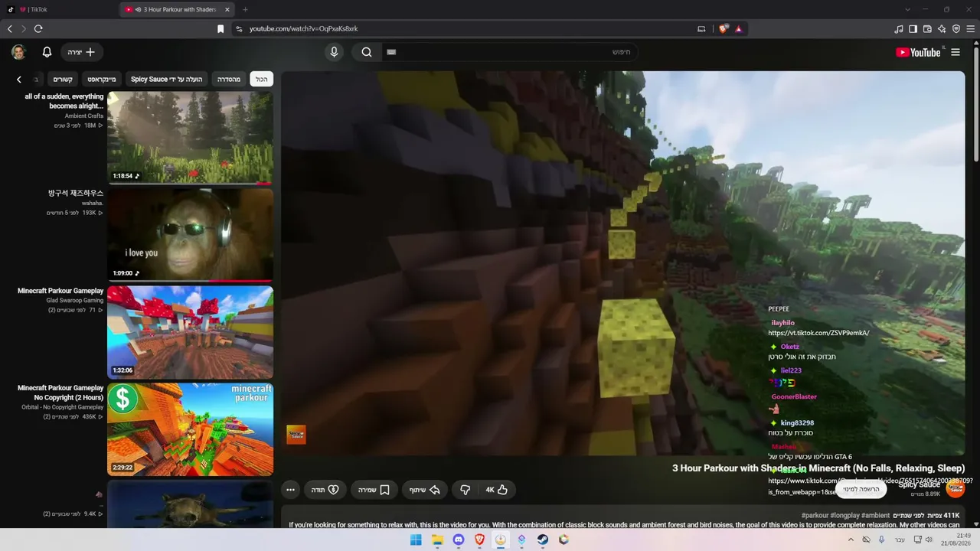This screenshot has height=551, width=980.
Task: Click the Thanks (תודה) button
Action: [325, 490]
